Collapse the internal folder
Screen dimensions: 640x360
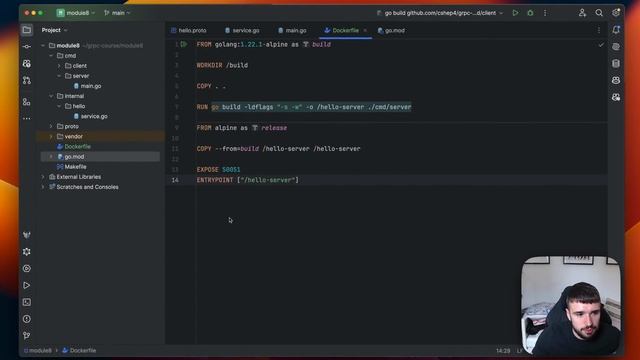click(x=51, y=96)
